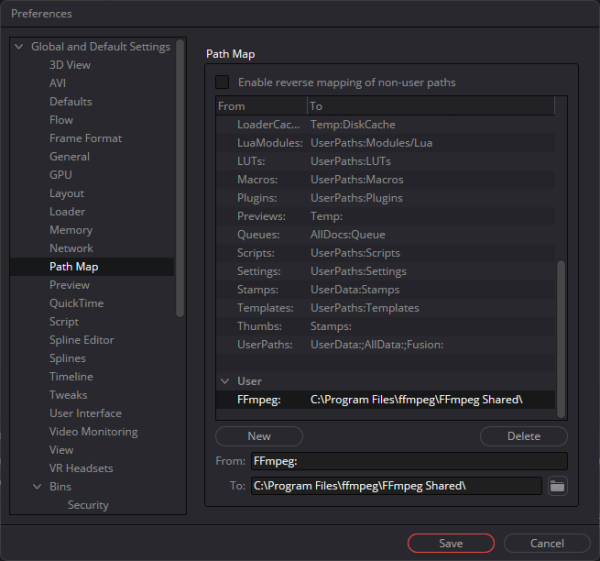The width and height of the screenshot is (600, 561).
Task: Select Frame Format in settings list
Action: (85, 138)
